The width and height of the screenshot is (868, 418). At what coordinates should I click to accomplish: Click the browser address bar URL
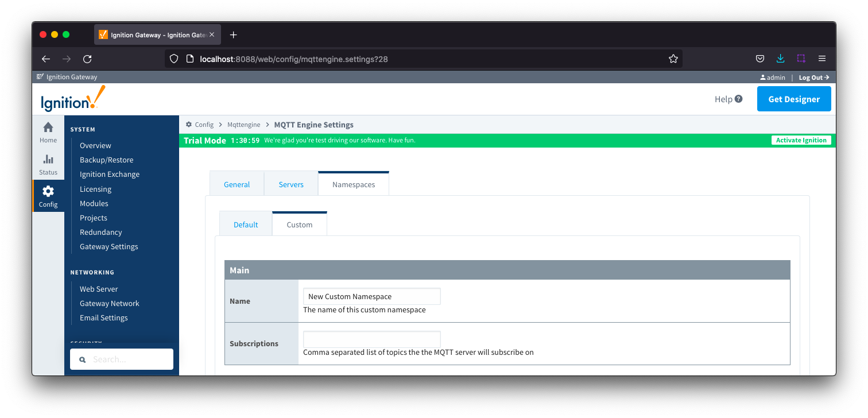(294, 59)
